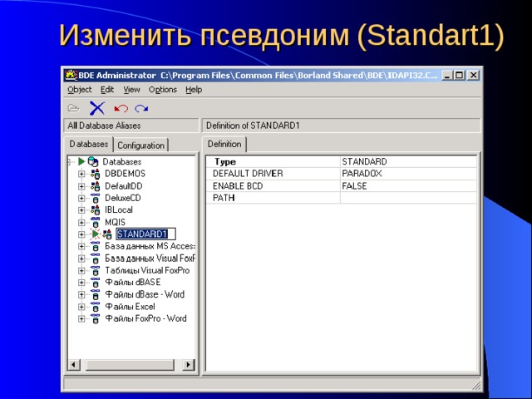Click the ENABLE BCD parameter name
532x399 pixels.
point(238,186)
